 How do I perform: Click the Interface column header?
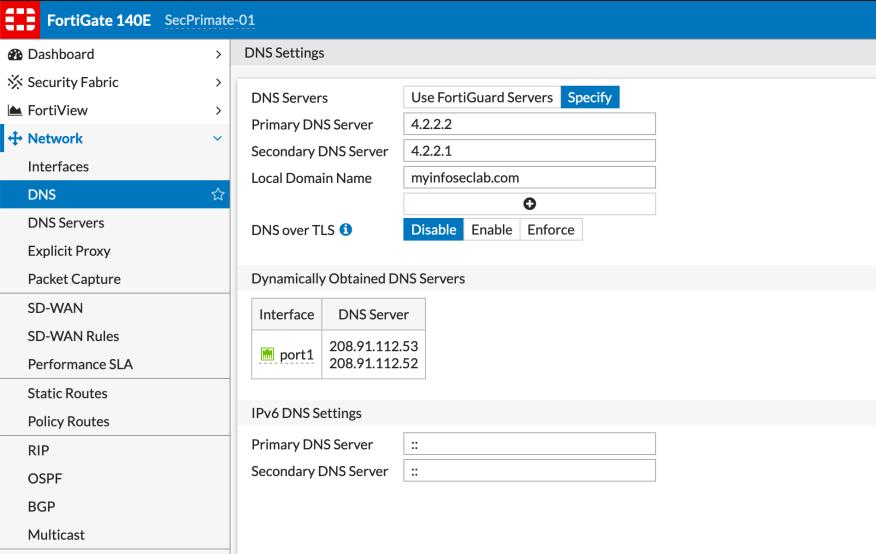coord(287,314)
